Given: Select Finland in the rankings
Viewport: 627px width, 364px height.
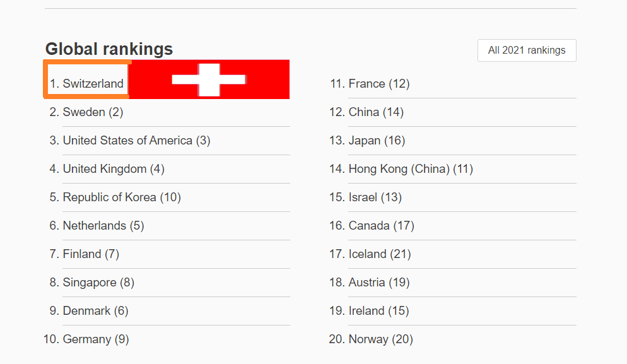Looking at the screenshot, I should [x=91, y=254].
